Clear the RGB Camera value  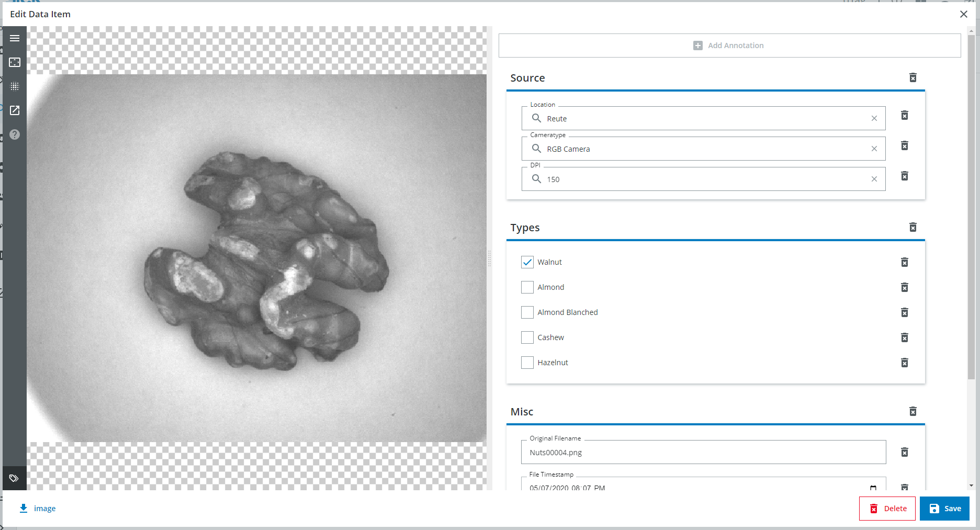coord(874,149)
